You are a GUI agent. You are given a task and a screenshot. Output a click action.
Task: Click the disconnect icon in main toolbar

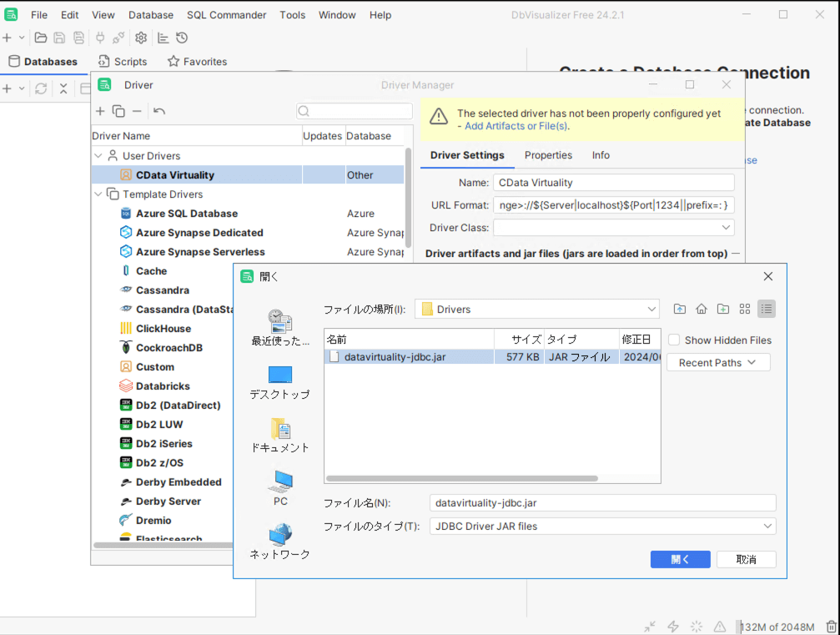(x=118, y=38)
